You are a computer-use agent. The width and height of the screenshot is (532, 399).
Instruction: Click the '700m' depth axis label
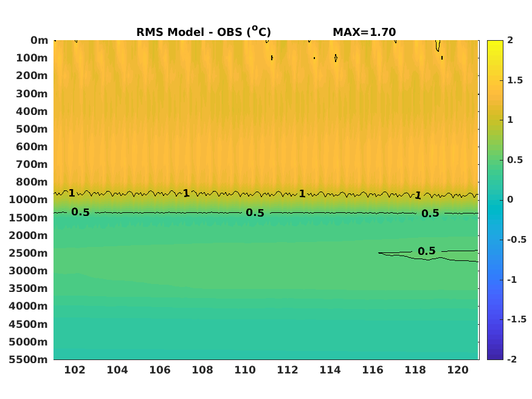(32, 164)
